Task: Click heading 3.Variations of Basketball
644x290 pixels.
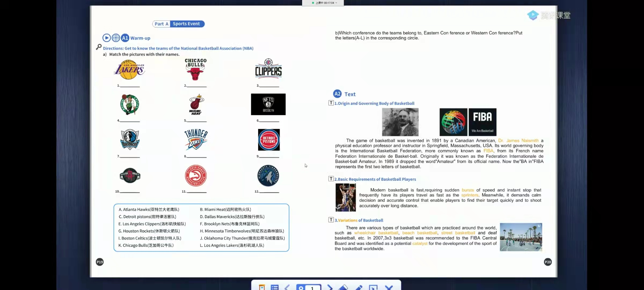Action: point(359,220)
